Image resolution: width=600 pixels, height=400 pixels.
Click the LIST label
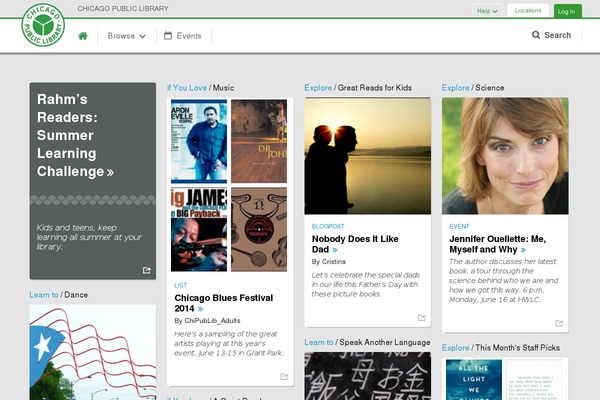pyautogui.click(x=181, y=285)
